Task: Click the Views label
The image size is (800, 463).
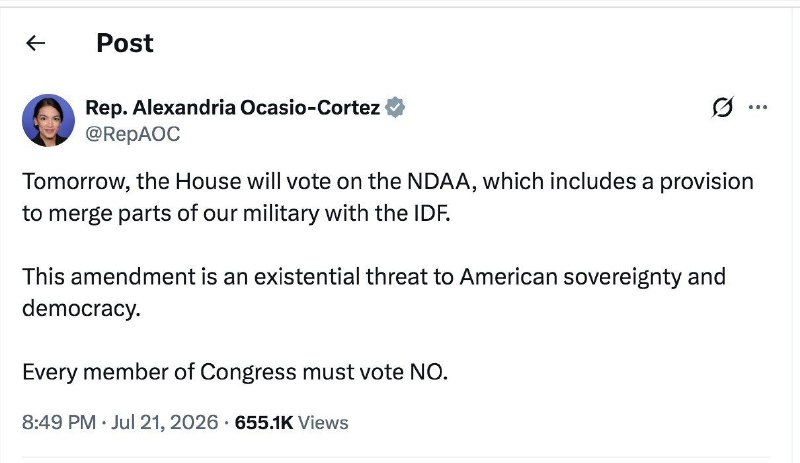Action: 323,423
